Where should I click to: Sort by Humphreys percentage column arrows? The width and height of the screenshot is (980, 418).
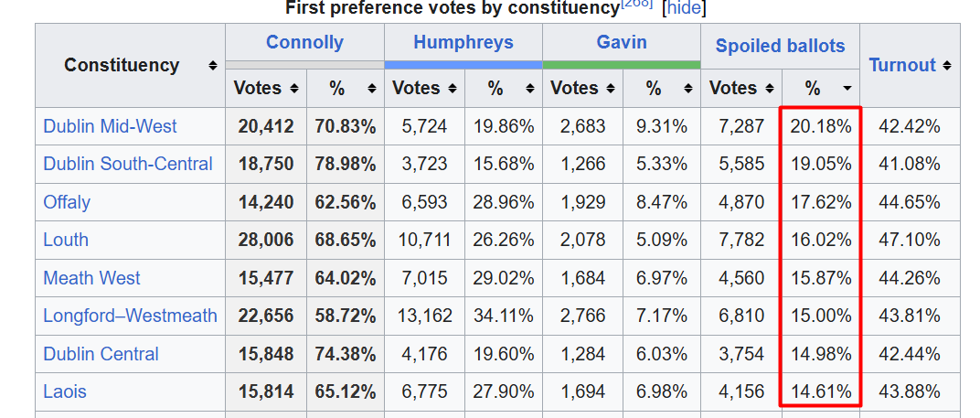tap(530, 89)
